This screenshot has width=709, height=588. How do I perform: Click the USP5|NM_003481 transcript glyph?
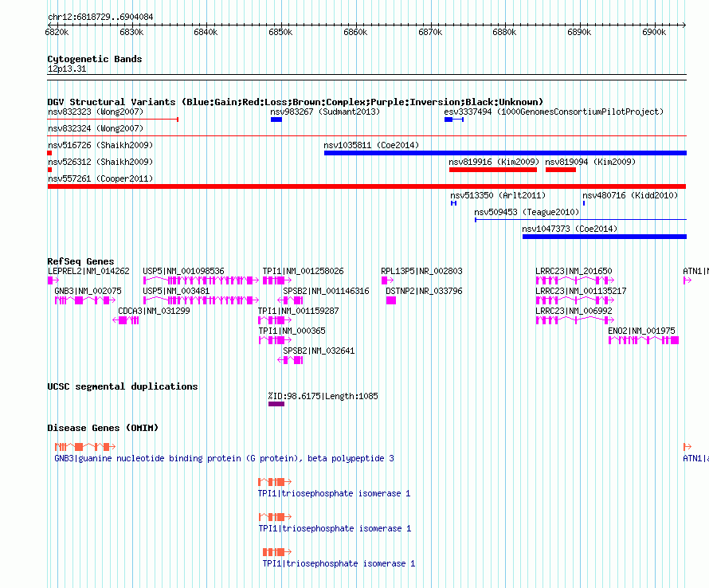tap(201, 300)
